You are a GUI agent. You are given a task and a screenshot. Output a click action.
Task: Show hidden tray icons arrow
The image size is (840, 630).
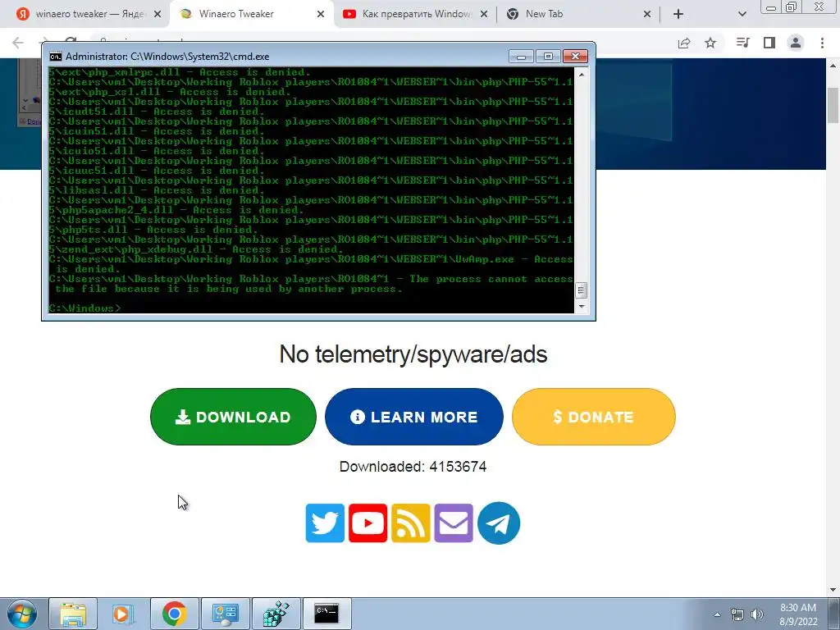point(717,614)
